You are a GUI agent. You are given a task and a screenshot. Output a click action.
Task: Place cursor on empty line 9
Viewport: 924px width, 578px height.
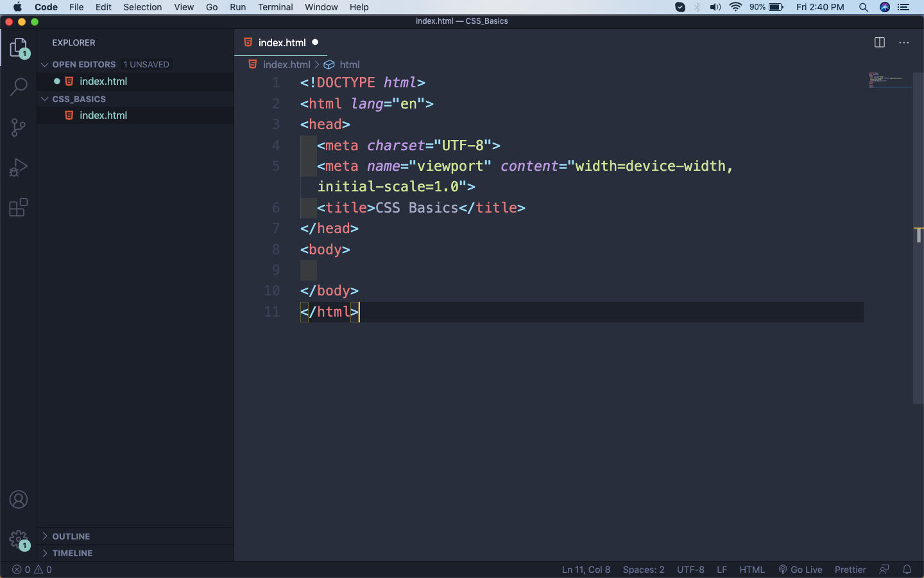point(581,270)
